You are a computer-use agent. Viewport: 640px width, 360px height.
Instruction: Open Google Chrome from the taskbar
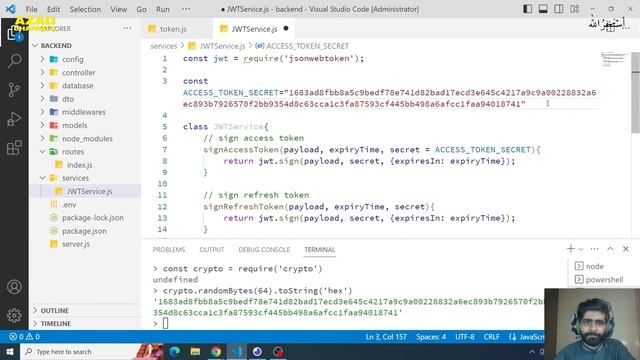[x=216, y=351]
